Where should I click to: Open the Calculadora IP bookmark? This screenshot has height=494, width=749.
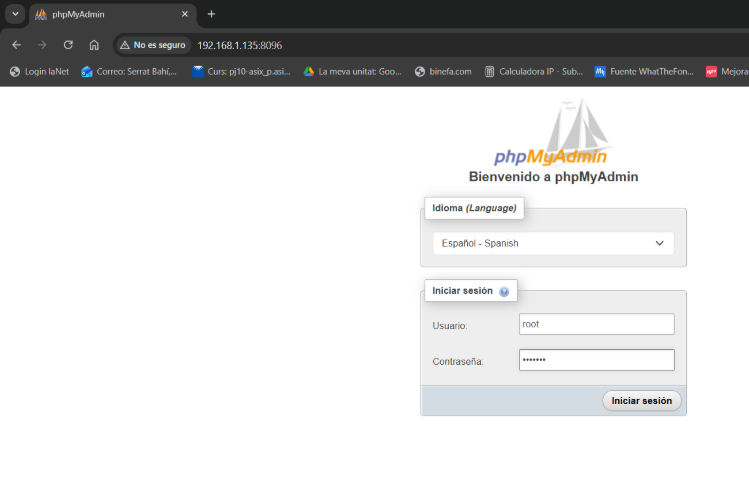[533, 71]
